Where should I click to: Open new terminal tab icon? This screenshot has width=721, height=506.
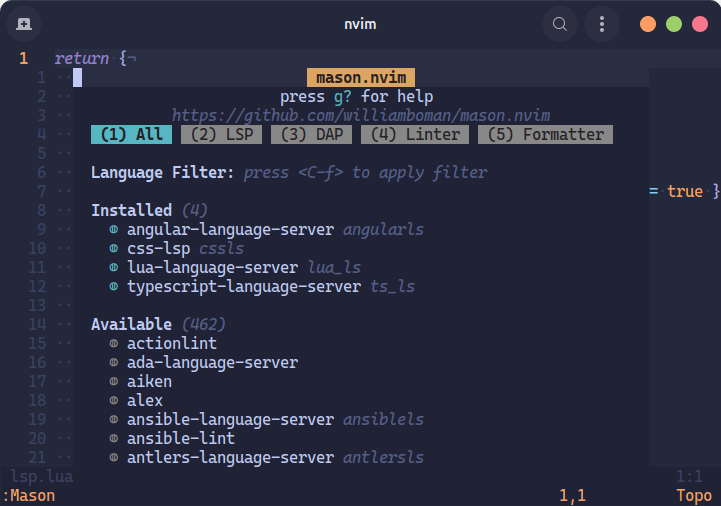pyautogui.click(x=24, y=24)
